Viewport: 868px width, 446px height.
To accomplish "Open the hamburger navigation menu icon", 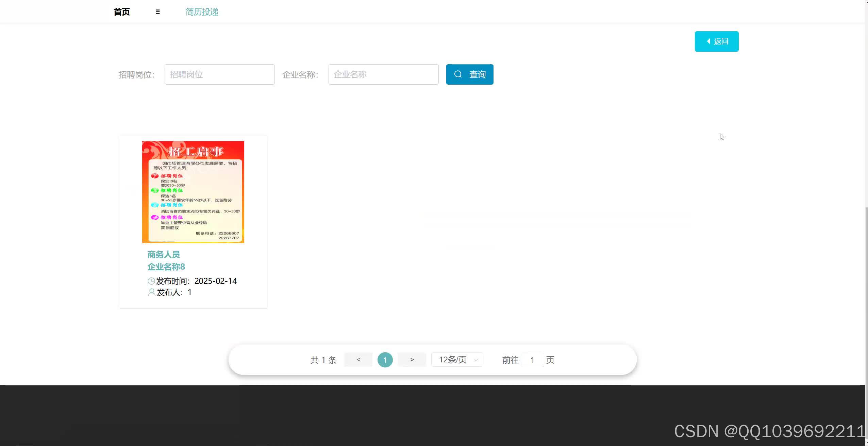I will coord(157,11).
